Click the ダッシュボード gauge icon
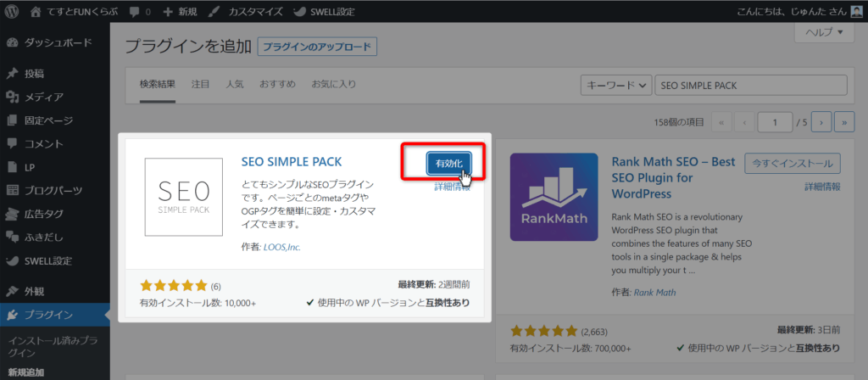Viewport: 868px width, 380px height. (x=12, y=42)
